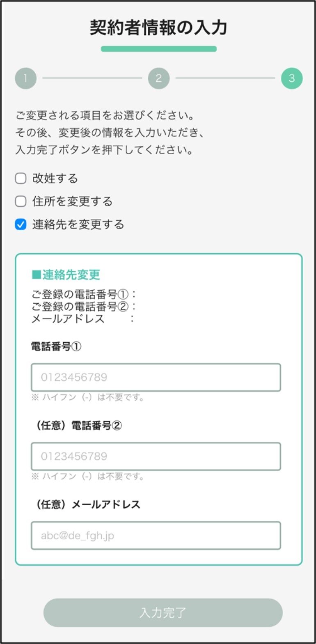Enable the 改姓する checkbox
316x644 pixels.
21,178
